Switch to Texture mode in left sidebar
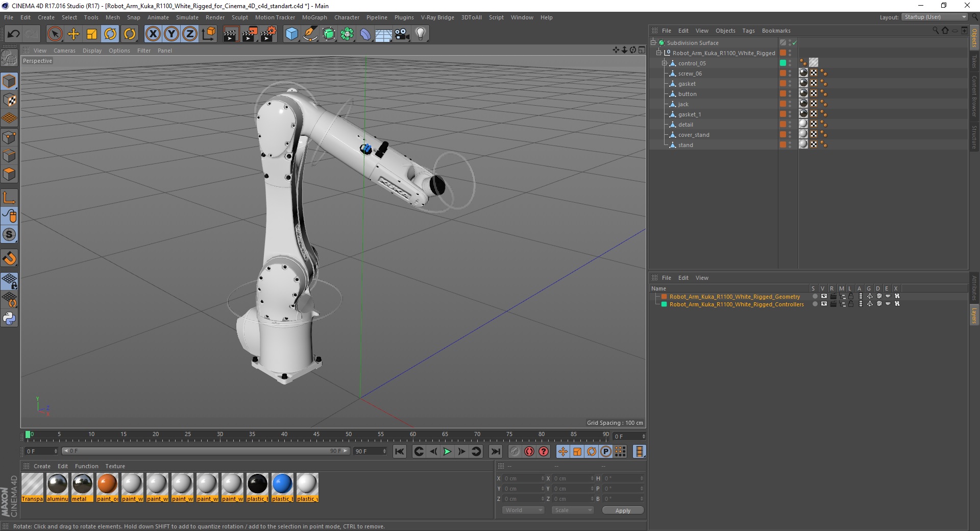 [9, 100]
